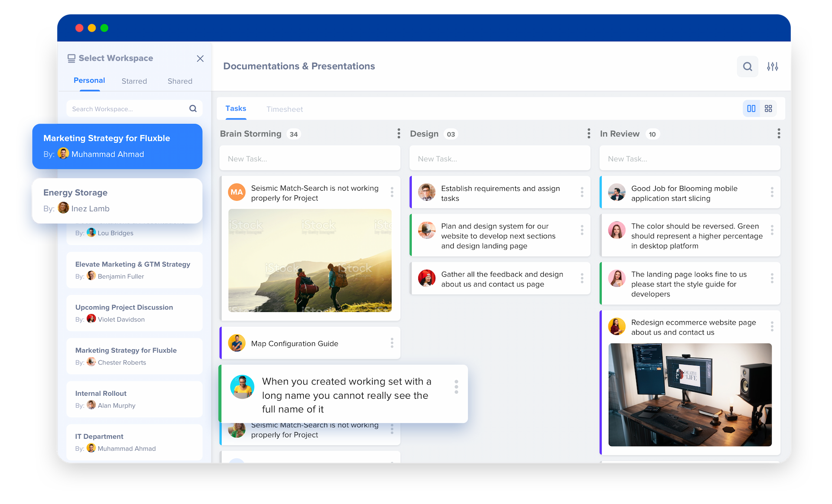This screenshot has height=504, width=832.
Task: Click the Documentations & Presentations title
Action: [x=299, y=66]
